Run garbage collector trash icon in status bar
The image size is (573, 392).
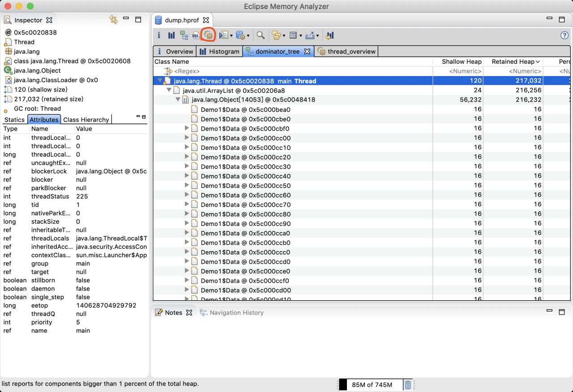(x=408, y=385)
